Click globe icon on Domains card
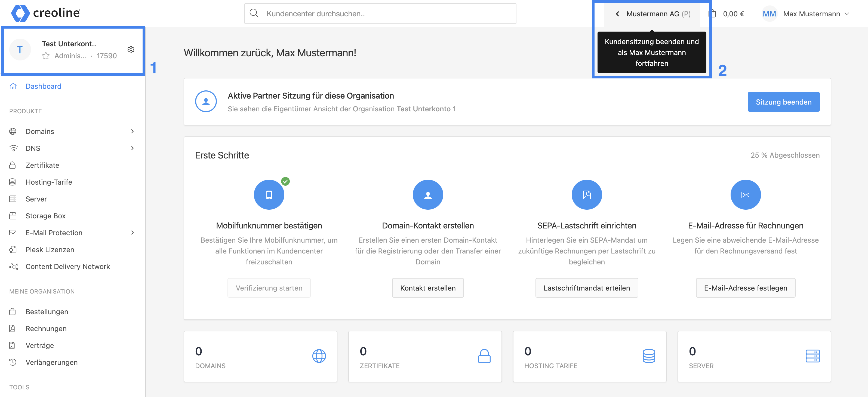The image size is (868, 397). pyautogui.click(x=319, y=356)
